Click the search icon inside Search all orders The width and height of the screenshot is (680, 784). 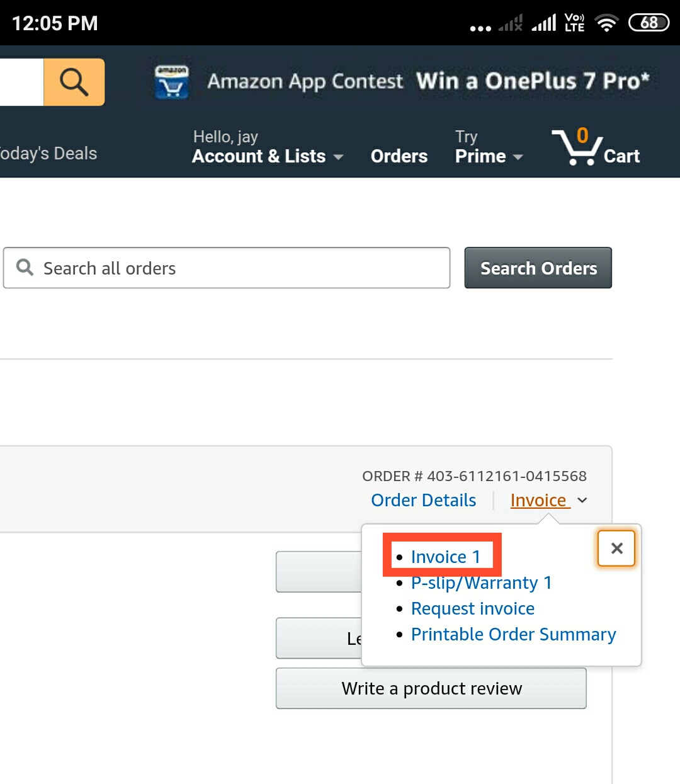tap(24, 268)
